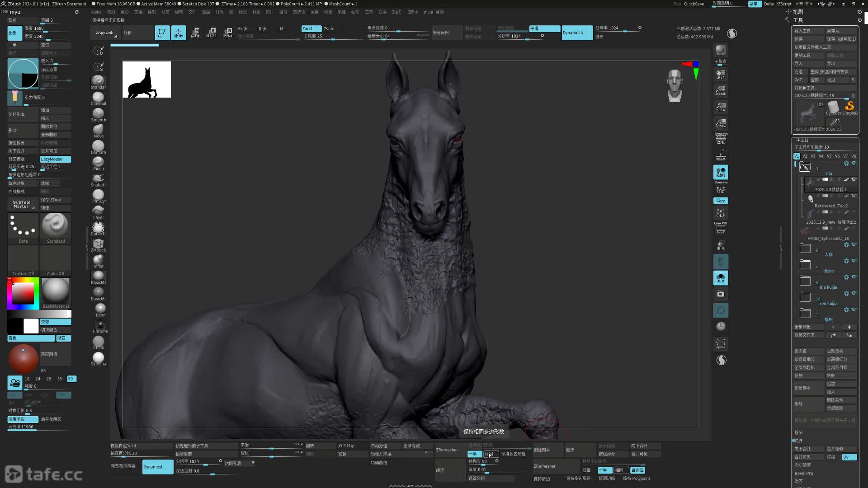Viewport: 868px width, 488px height.
Task: Toggle visibility of ma kuijia folder
Action: tap(854, 277)
